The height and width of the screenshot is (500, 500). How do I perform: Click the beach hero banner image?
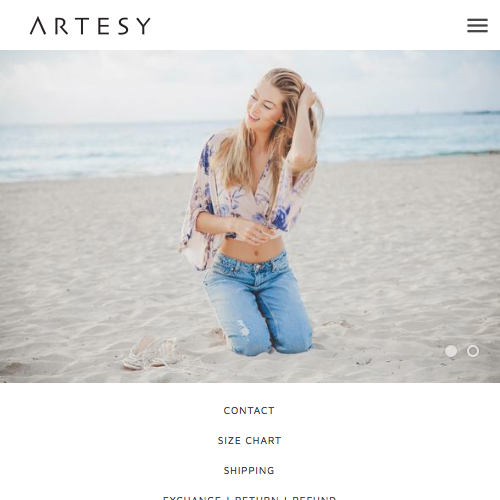tap(250, 216)
